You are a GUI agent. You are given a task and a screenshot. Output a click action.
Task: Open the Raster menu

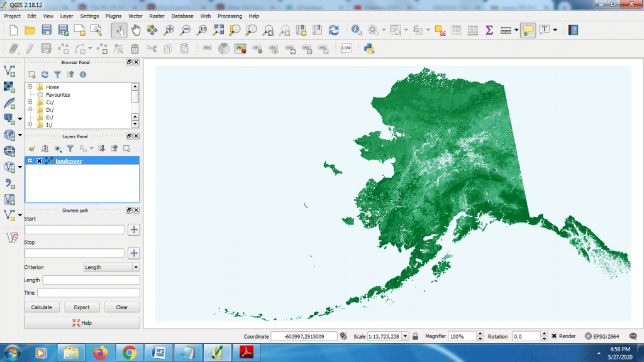click(x=157, y=16)
